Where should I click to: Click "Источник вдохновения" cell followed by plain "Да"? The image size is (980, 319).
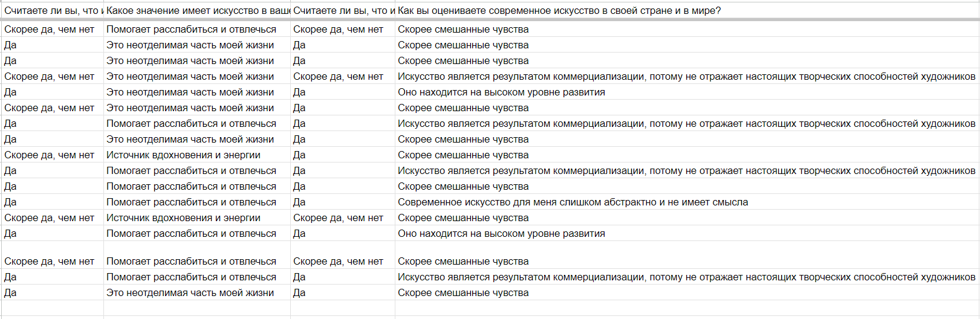click(x=197, y=155)
